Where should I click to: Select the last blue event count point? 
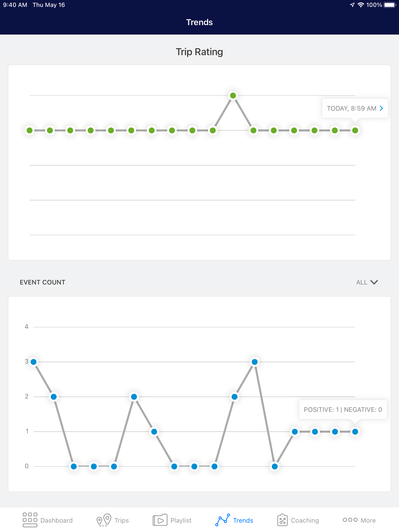pos(355,432)
